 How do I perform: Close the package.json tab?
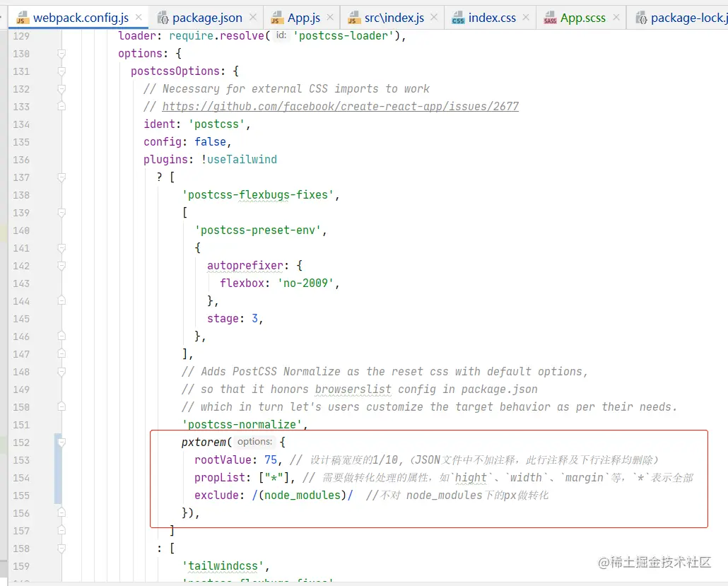coord(253,17)
